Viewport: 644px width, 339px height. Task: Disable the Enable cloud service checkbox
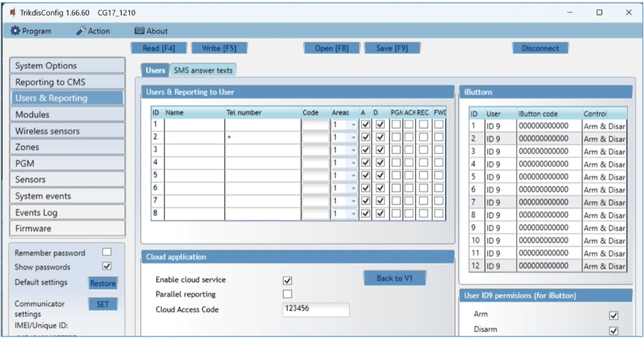tap(288, 280)
